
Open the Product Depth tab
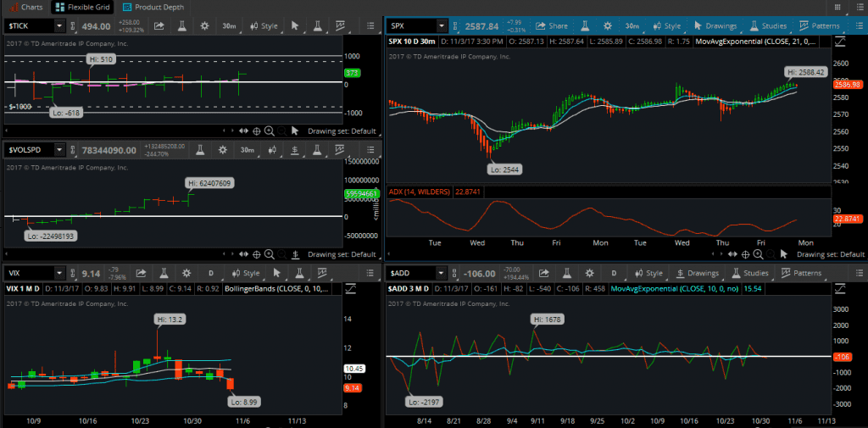click(x=154, y=7)
